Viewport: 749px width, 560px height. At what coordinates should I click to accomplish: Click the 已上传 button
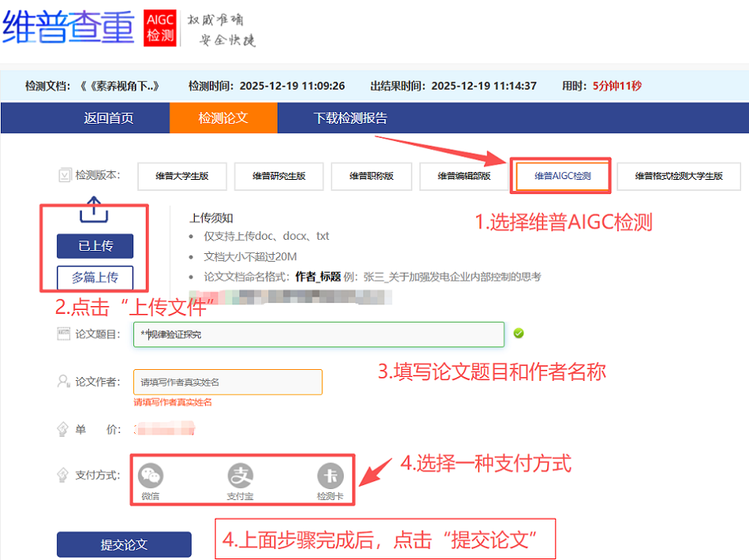click(95, 246)
